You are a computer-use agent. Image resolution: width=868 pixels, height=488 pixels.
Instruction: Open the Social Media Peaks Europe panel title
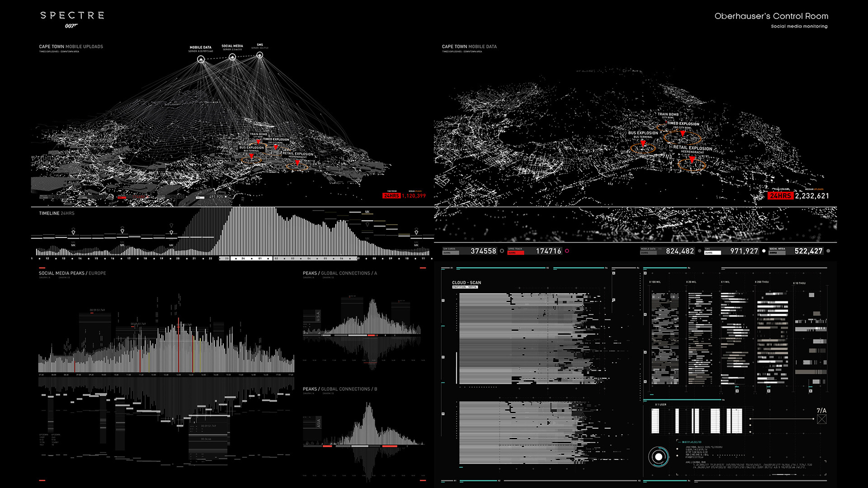click(72, 273)
